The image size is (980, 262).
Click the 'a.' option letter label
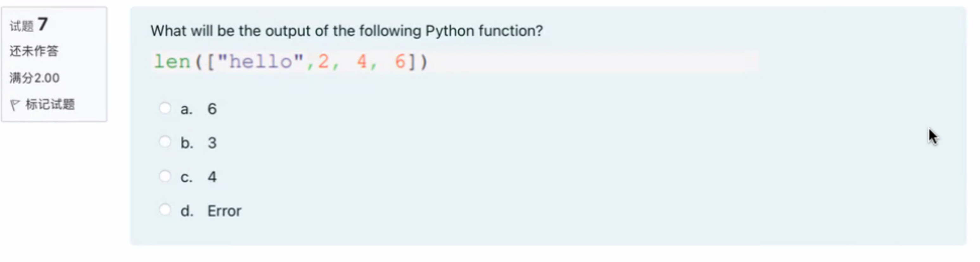(187, 109)
